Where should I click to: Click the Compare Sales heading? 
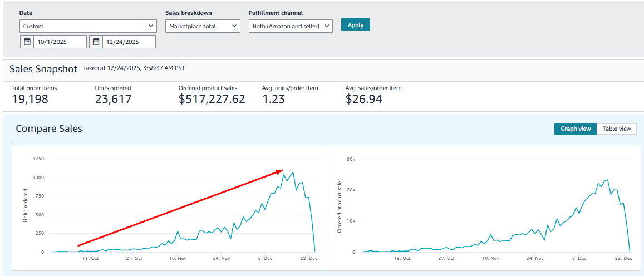(49, 129)
